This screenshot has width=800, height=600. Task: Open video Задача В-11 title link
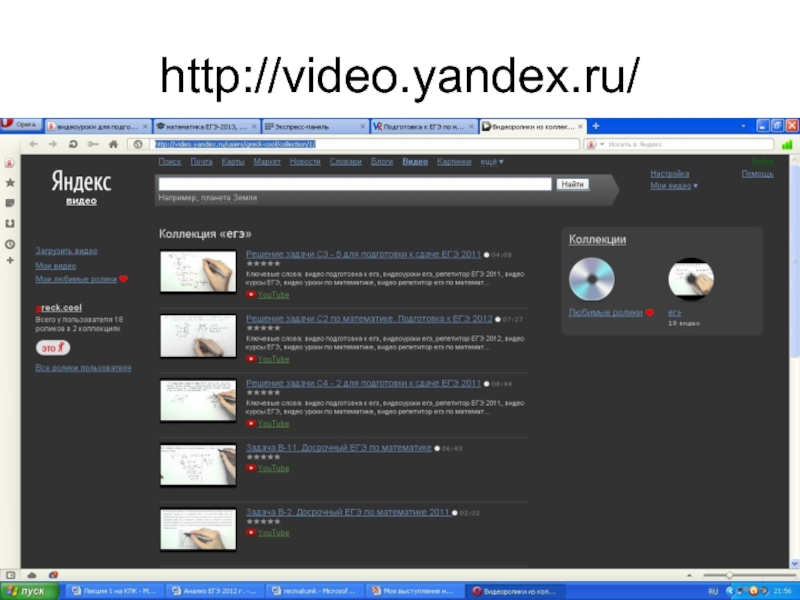[x=339, y=448]
